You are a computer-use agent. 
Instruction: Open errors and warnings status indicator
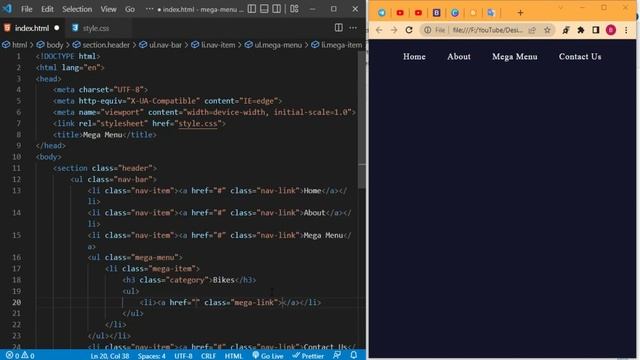(x=20, y=356)
